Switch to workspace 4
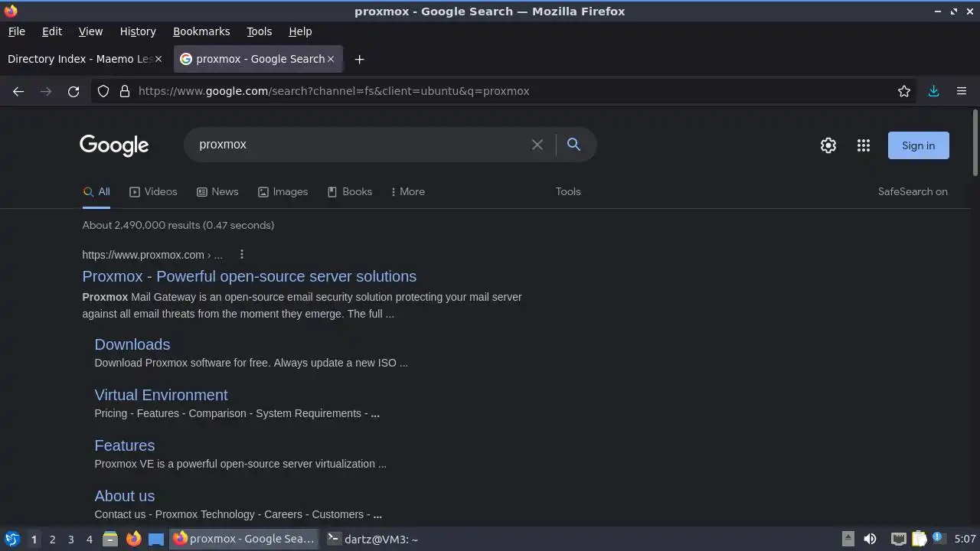The height and width of the screenshot is (551, 980). 89,540
